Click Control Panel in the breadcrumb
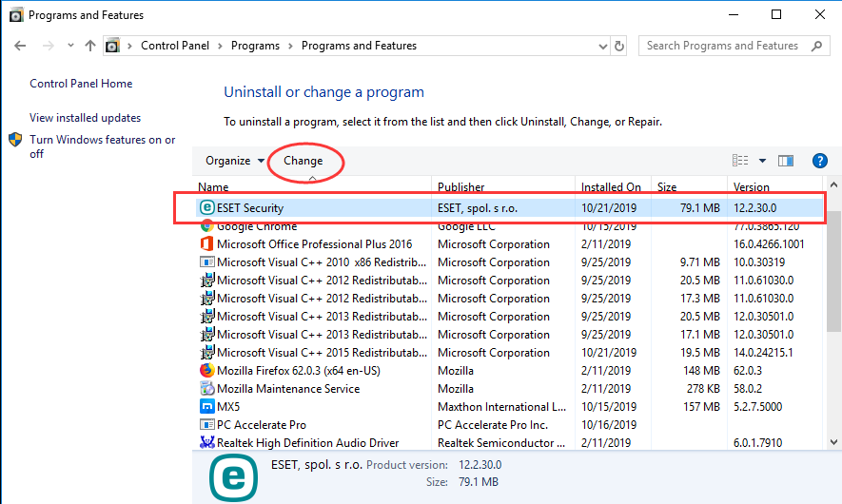This screenshot has width=842, height=504. [175, 46]
